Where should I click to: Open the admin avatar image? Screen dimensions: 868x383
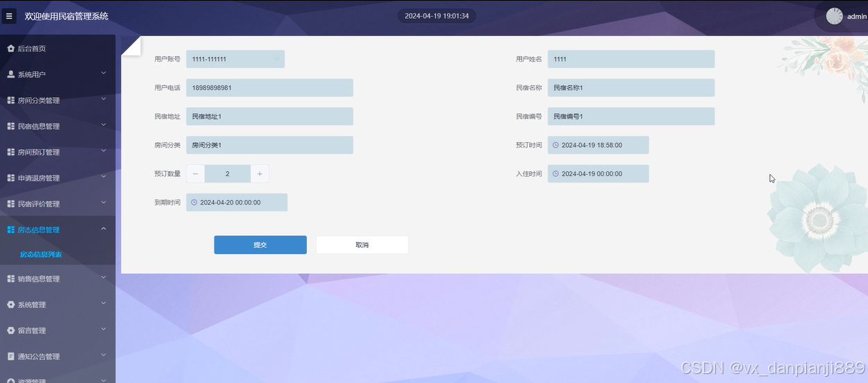(834, 16)
